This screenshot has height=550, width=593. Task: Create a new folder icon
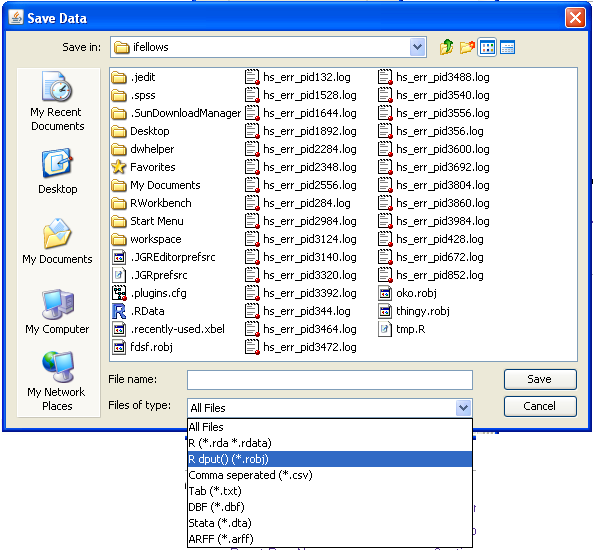467,47
